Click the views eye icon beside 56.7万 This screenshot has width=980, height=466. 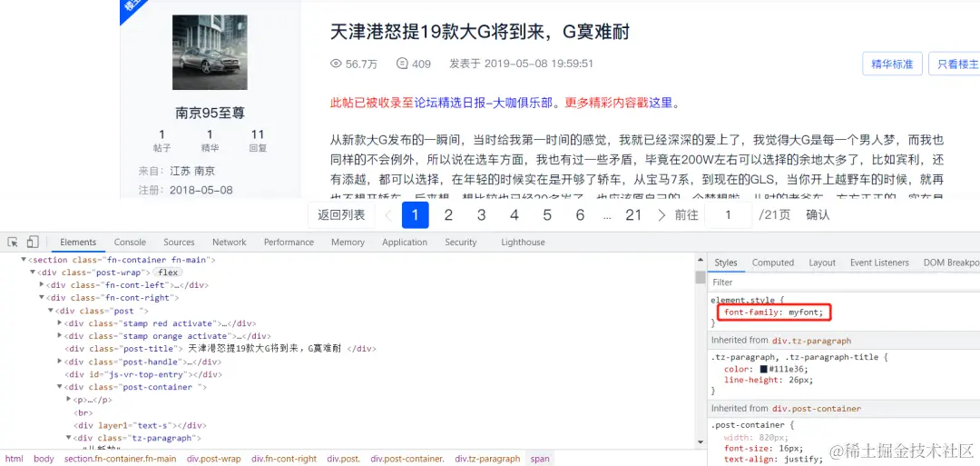(x=337, y=64)
